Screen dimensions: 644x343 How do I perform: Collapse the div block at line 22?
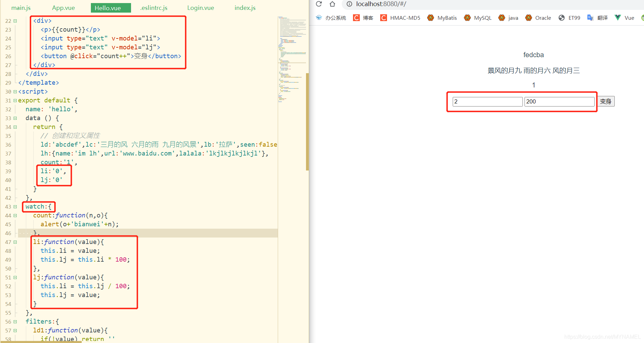(x=15, y=21)
